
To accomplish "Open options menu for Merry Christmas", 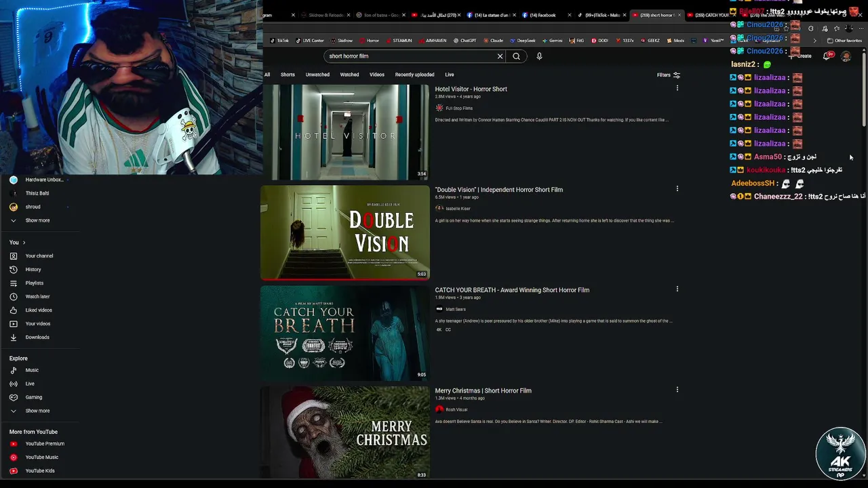I will [x=677, y=390].
